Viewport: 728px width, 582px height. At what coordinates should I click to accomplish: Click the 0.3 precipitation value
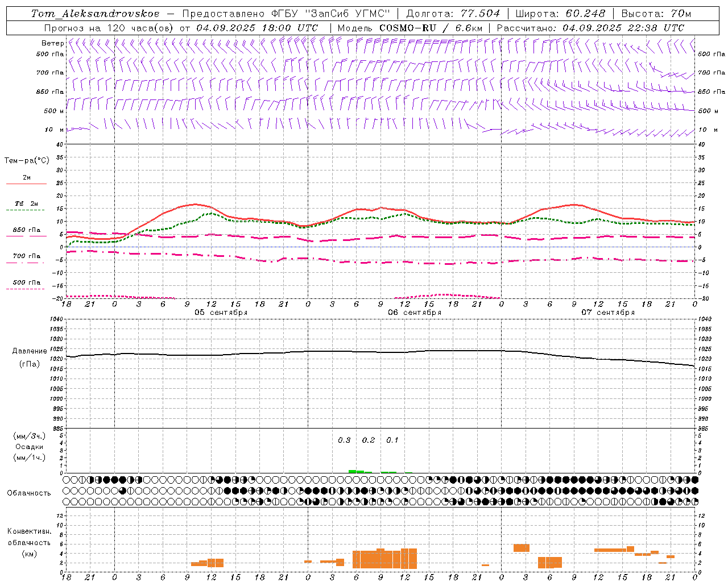point(344,440)
